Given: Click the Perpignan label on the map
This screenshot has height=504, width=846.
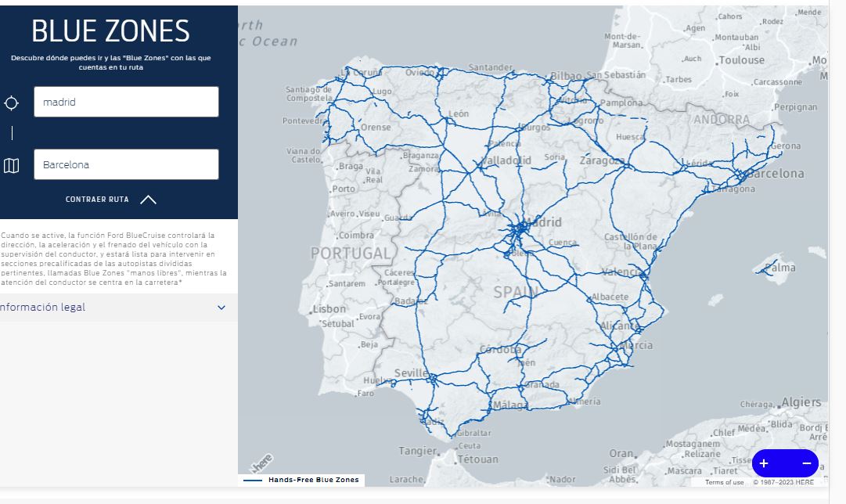Looking at the screenshot, I should coord(796,107).
